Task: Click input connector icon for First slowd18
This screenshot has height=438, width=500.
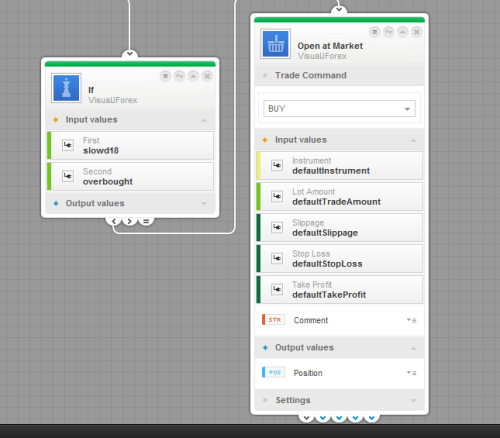Action: (x=68, y=145)
